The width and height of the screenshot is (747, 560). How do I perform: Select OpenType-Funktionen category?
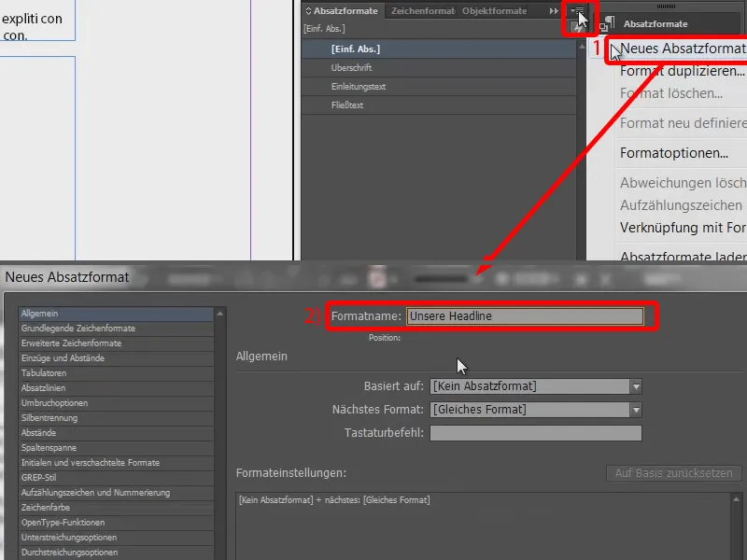[x=116, y=523]
